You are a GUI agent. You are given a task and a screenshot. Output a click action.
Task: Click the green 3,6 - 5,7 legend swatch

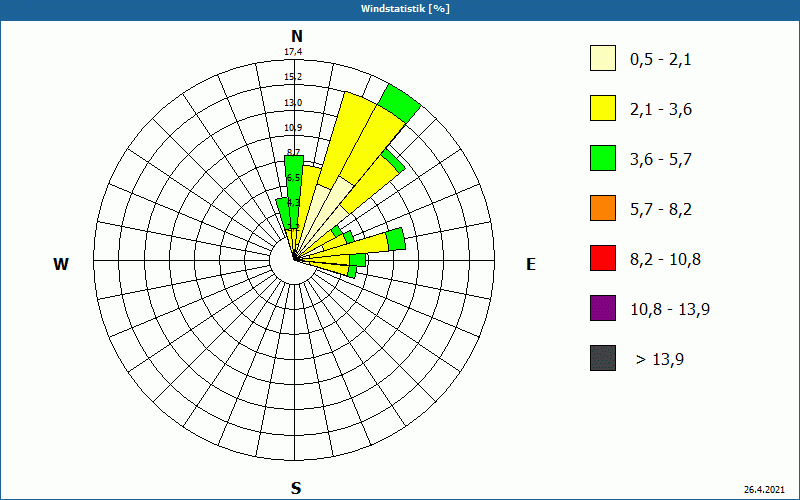603,158
